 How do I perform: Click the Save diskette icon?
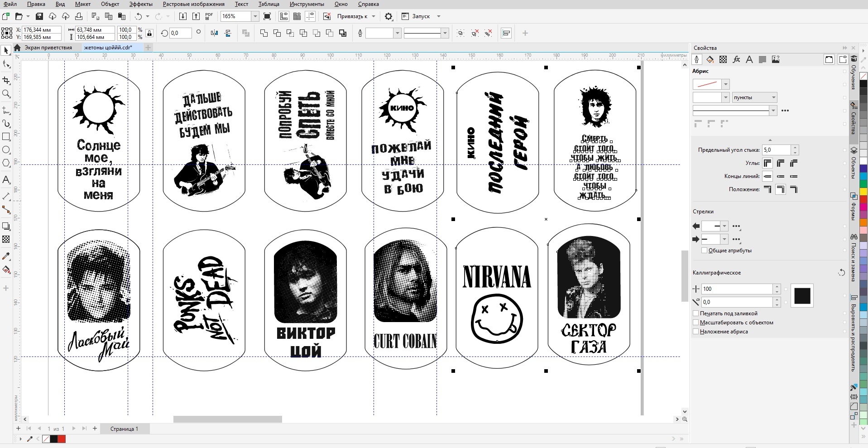click(39, 16)
